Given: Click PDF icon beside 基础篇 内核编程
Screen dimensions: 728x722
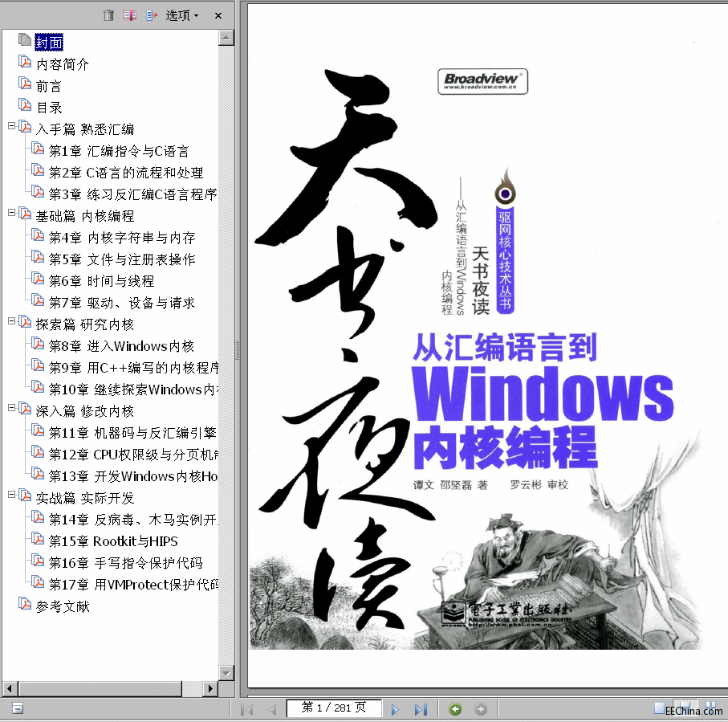Looking at the screenshot, I should coord(25,214).
